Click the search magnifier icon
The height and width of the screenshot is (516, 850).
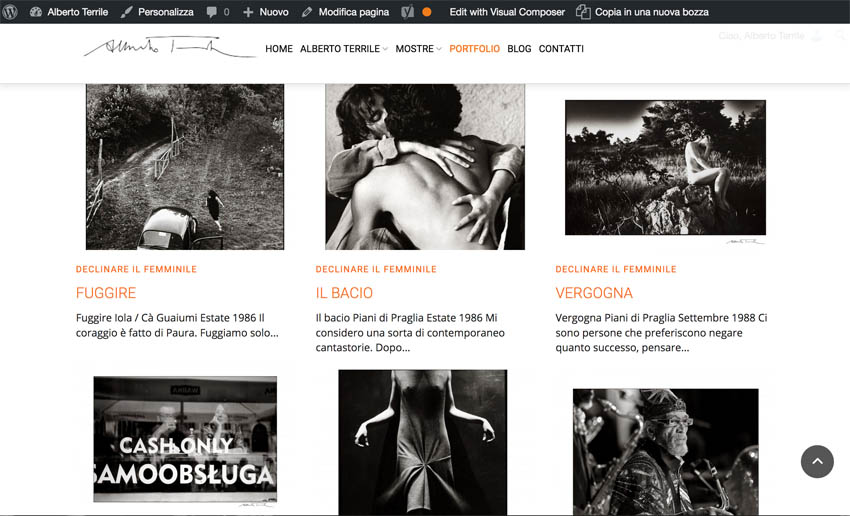click(x=839, y=36)
